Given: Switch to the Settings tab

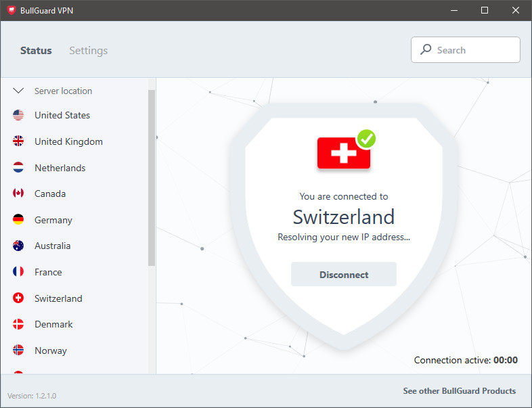Looking at the screenshot, I should pos(88,51).
